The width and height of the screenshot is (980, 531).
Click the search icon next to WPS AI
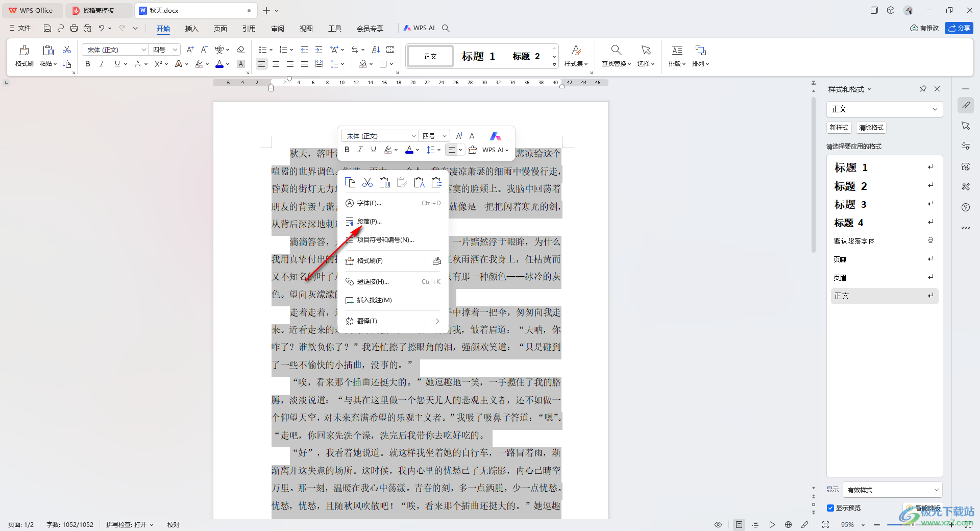coord(446,28)
